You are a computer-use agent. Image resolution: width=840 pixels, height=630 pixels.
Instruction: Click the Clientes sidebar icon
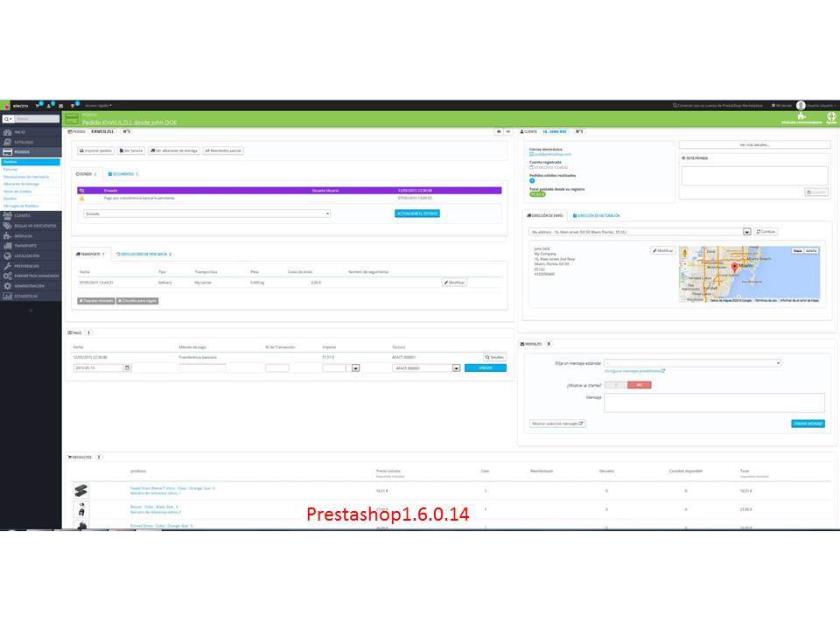[x=7, y=215]
